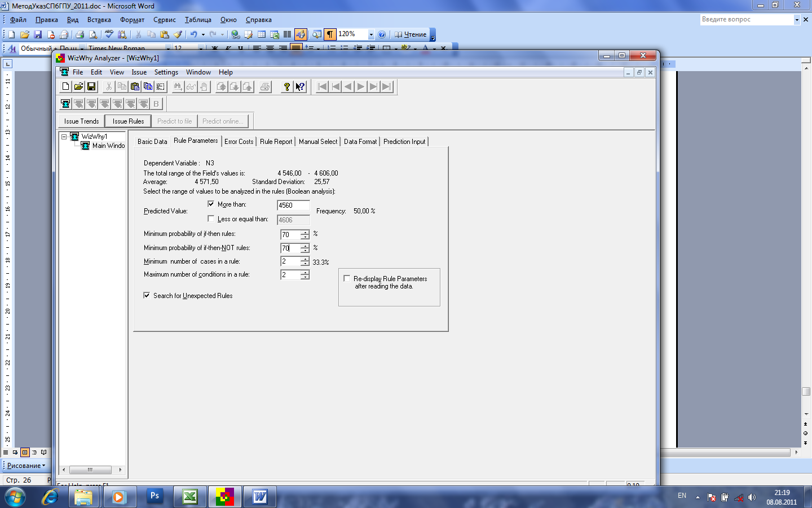Image resolution: width=812 pixels, height=508 pixels.
Task: Click the WizWhy main window teal toolbar icon
Action: point(65,104)
